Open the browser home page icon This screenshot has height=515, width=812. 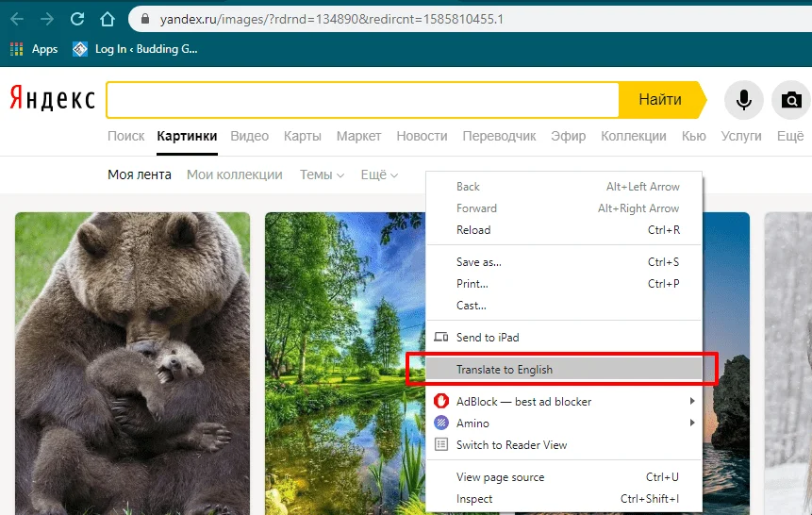pos(108,19)
